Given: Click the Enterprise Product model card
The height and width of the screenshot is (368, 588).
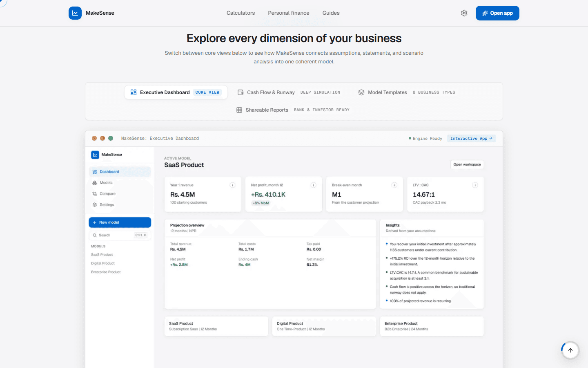Looking at the screenshot, I should coord(432,326).
